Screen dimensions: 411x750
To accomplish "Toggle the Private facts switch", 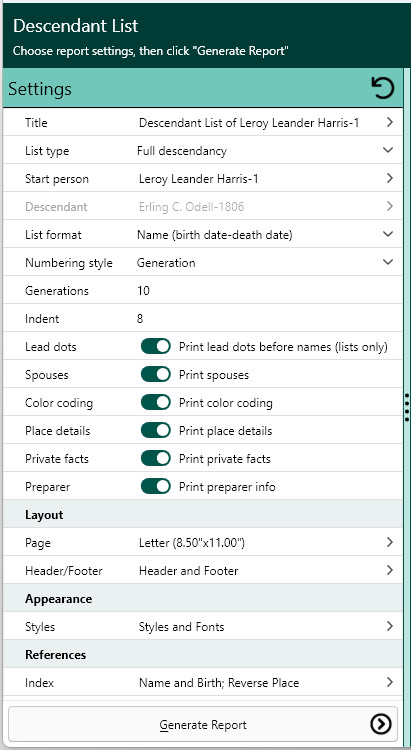I will (x=156, y=458).
